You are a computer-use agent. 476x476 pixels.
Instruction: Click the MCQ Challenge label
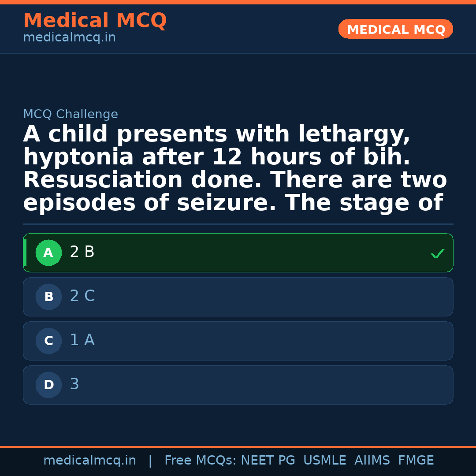(x=70, y=114)
